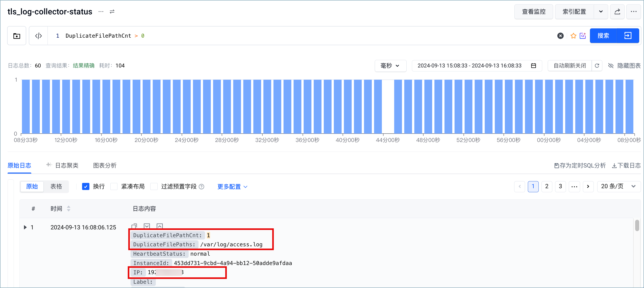644x288 pixels.
Task: Open the calendar date picker icon
Action: coord(534,66)
